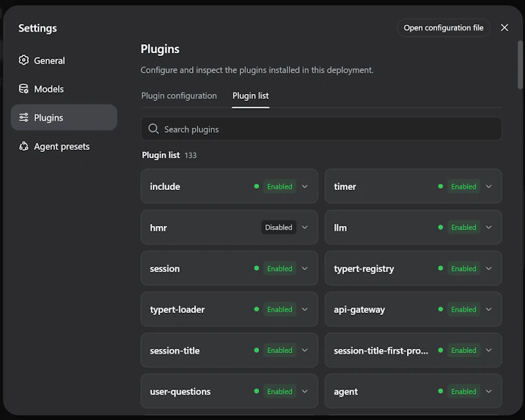
Task: Expand the typert-loader plugin chevron
Action: pyautogui.click(x=305, y=309)
